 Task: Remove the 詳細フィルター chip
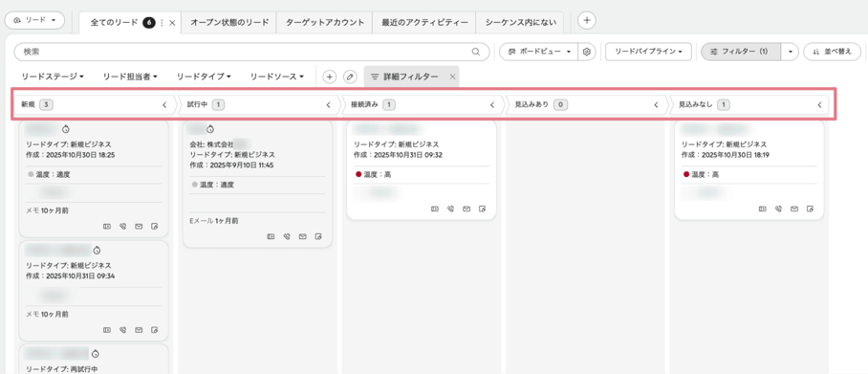coord(452,77)
